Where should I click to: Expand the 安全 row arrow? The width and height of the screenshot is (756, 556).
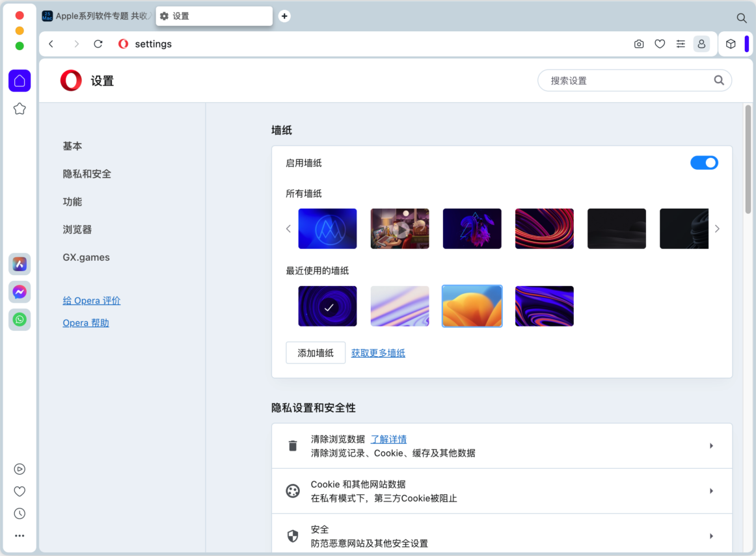coord(711,536)
